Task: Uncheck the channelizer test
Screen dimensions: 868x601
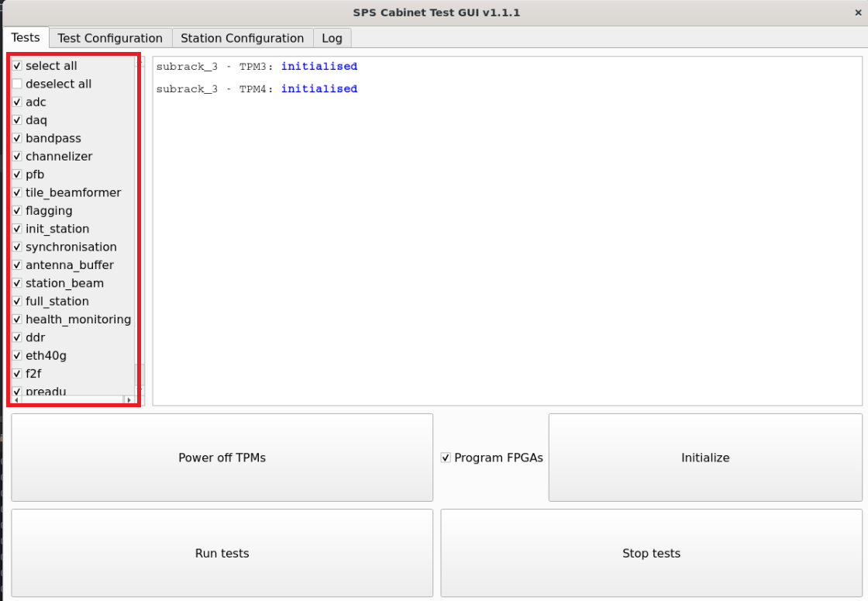Action: click(17, 156)
